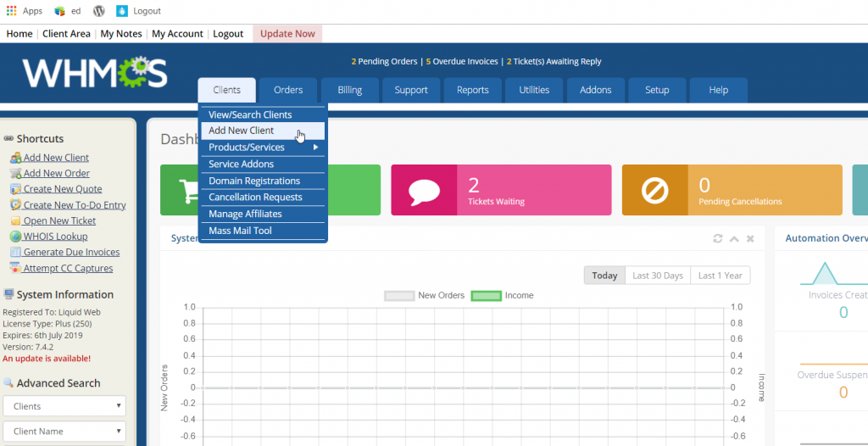Click the Tickets Waiting speech bubble icon
868x446 pixels.
click(424, 190)
